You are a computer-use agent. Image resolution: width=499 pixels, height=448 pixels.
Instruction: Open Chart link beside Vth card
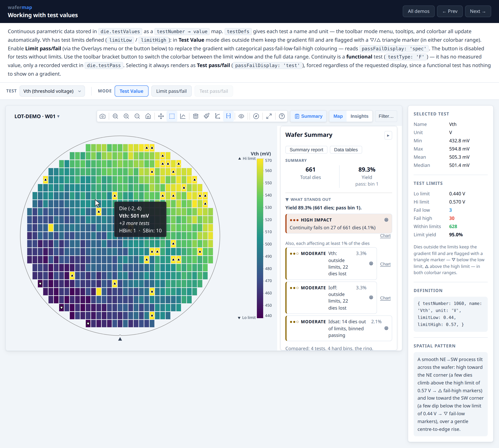coord(385,264)
